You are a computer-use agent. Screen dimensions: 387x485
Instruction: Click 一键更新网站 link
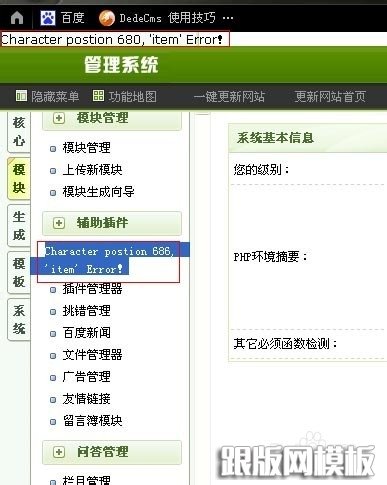click(x=229, y=97)
